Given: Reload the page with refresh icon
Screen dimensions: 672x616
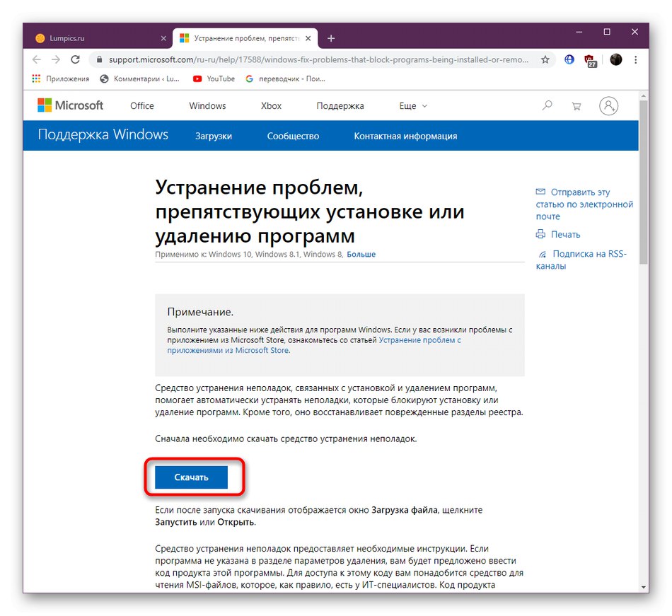Looking at the screenshot, I should tap(76, 59).
